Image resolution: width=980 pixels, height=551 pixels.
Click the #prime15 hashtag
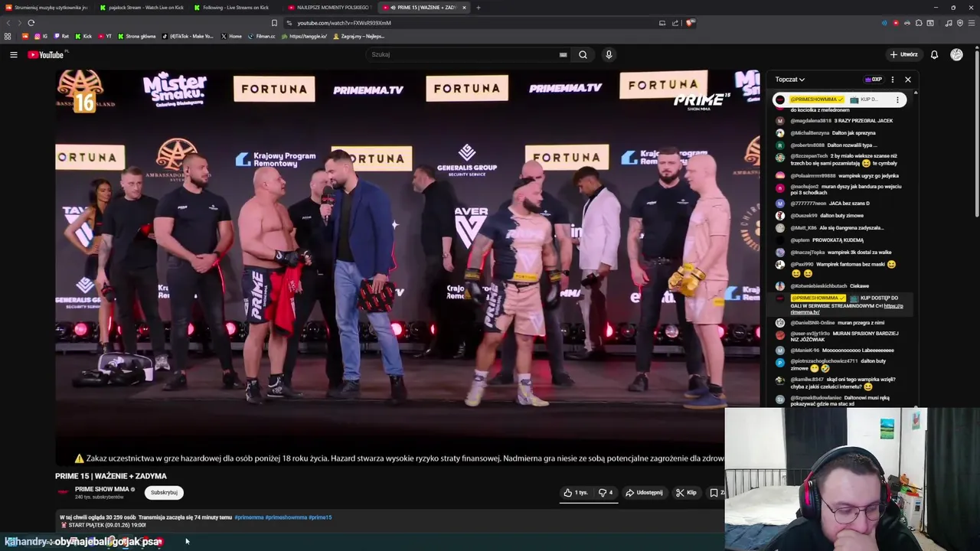coord(320,517)
